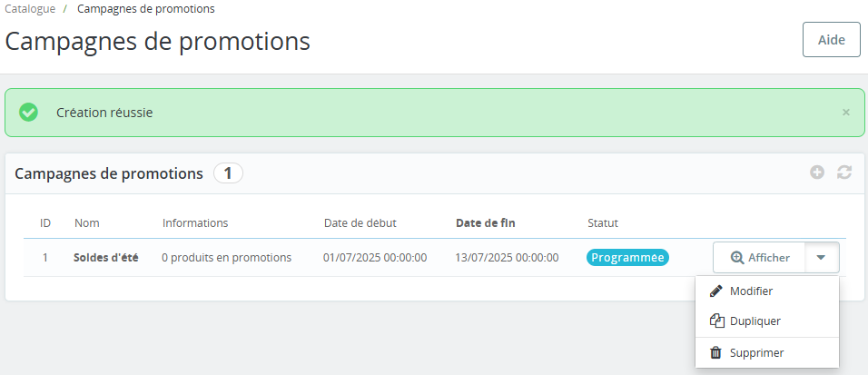Click the trash icon beside Supprimer
The width and height of the screenshot is (868, 375).
(716, 353)
